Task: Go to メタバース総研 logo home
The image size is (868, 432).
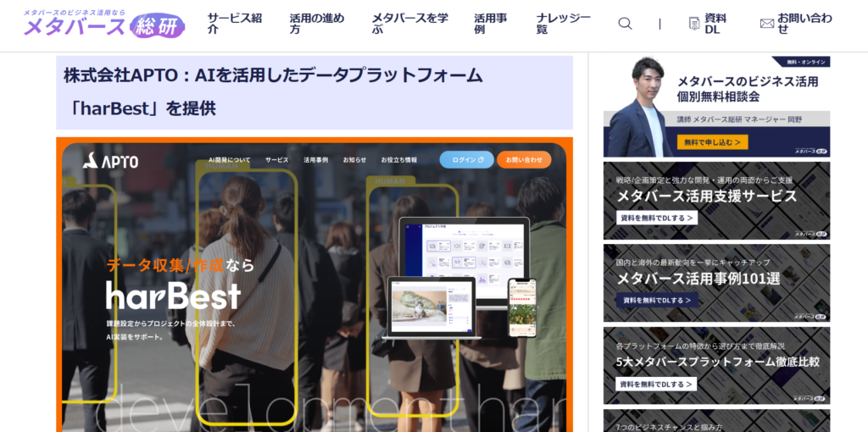Action: [103, 24]
